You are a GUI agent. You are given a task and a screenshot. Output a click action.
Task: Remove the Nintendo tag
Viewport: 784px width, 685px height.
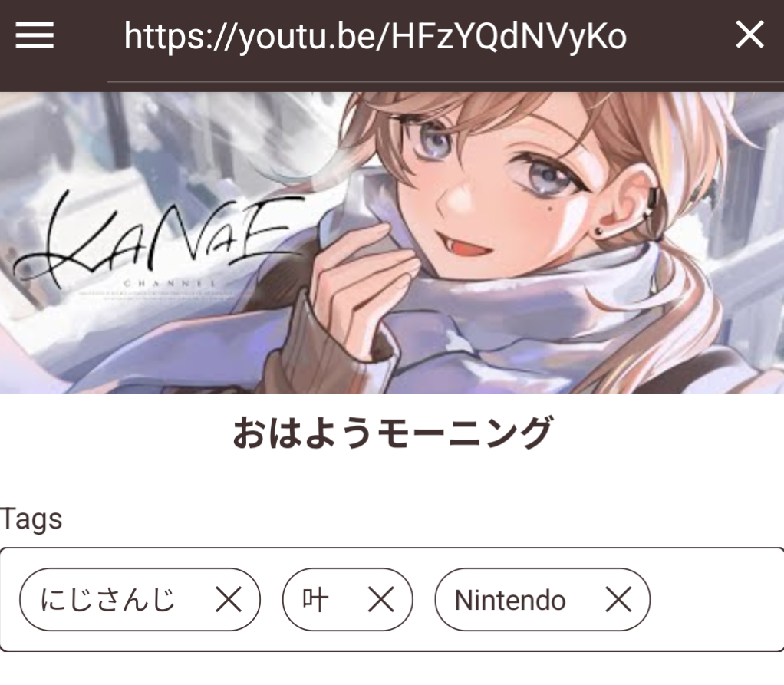point(618,599)
